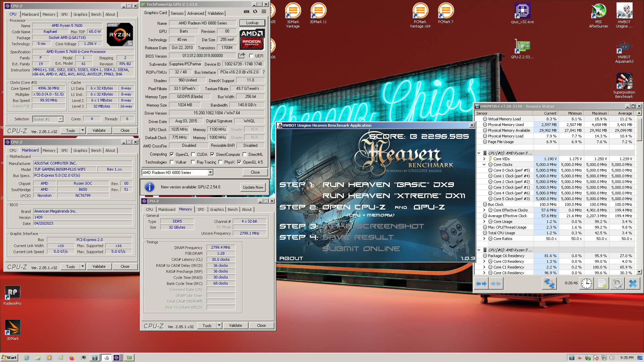The image size is (644, 362).
Task: Click the Maximum column header in HWiNFO
Action: (x=596, y=113)
